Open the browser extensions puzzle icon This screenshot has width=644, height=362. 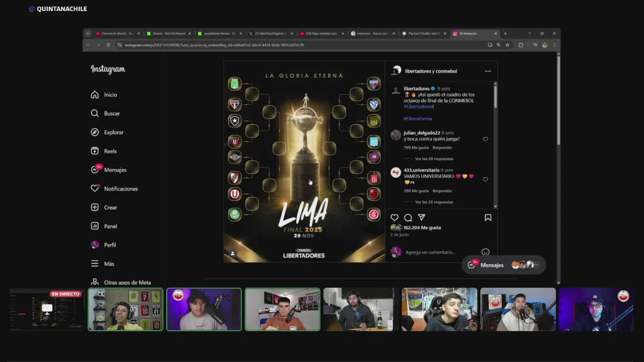pyautogui.click(x=521, y=45)
